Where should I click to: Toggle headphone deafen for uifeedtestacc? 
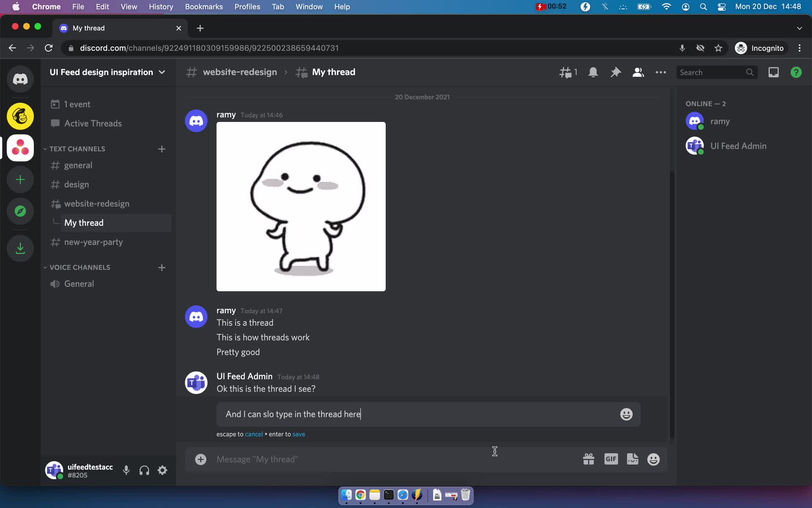(x=144, y=471)
